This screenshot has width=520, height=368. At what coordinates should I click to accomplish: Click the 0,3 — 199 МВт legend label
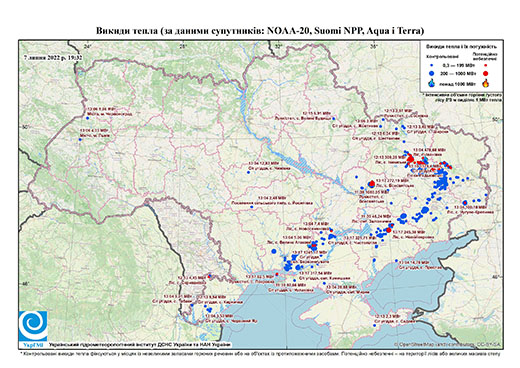458,66
